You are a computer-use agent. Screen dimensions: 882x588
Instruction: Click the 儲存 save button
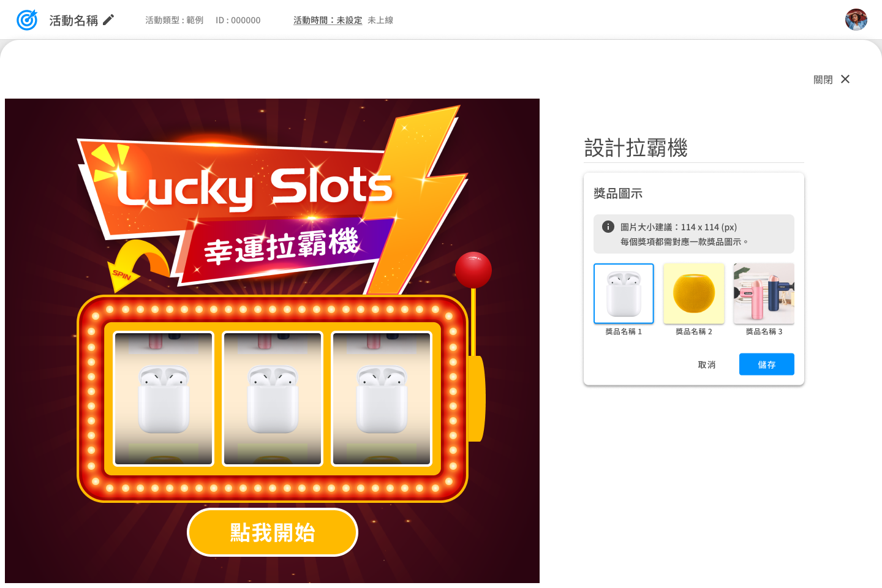coord(767,364)
